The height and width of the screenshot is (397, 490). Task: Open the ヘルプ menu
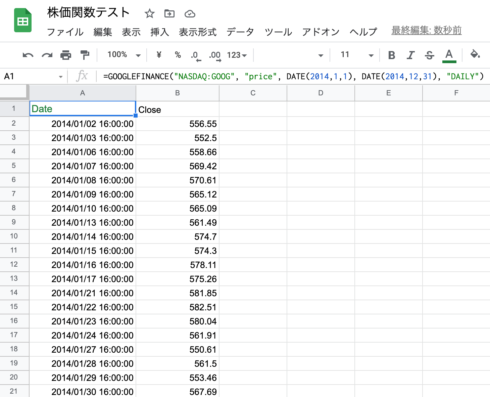[x=363, y=32]
